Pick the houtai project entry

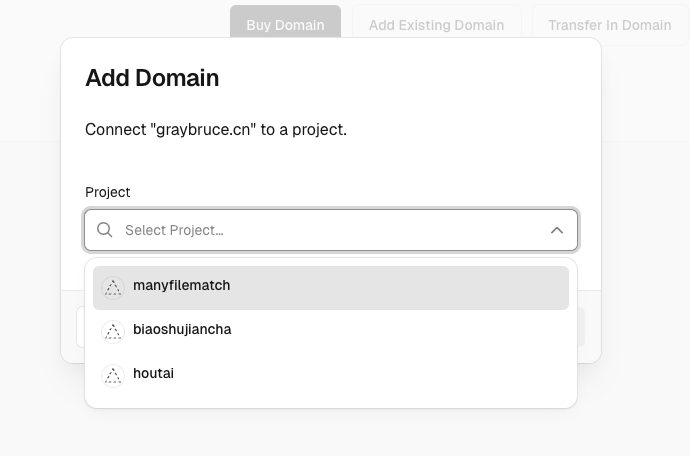[154, 374]
